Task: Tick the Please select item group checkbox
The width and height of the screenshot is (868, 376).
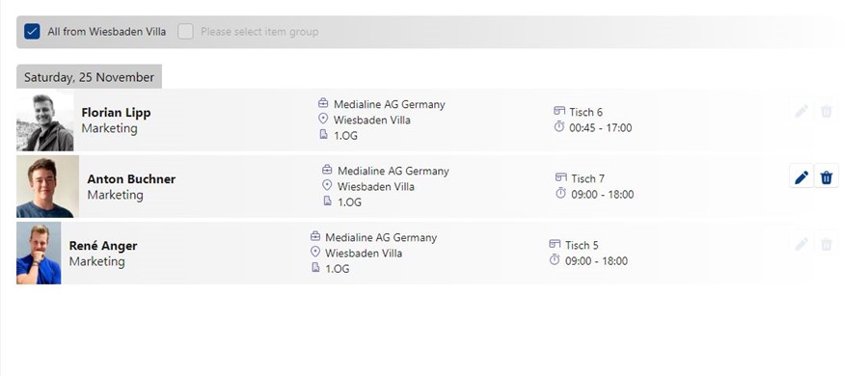Action: 185,32
